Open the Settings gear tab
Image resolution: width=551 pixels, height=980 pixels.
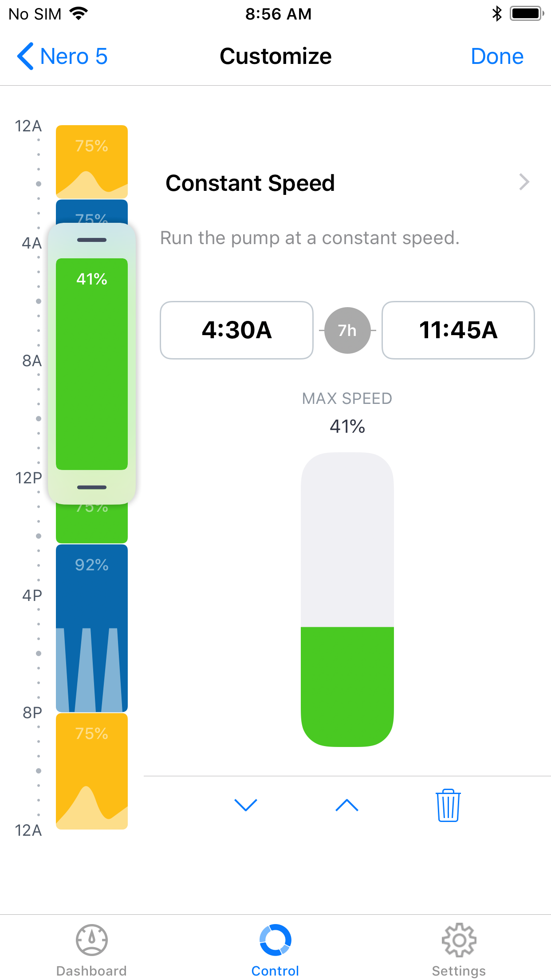459,950
